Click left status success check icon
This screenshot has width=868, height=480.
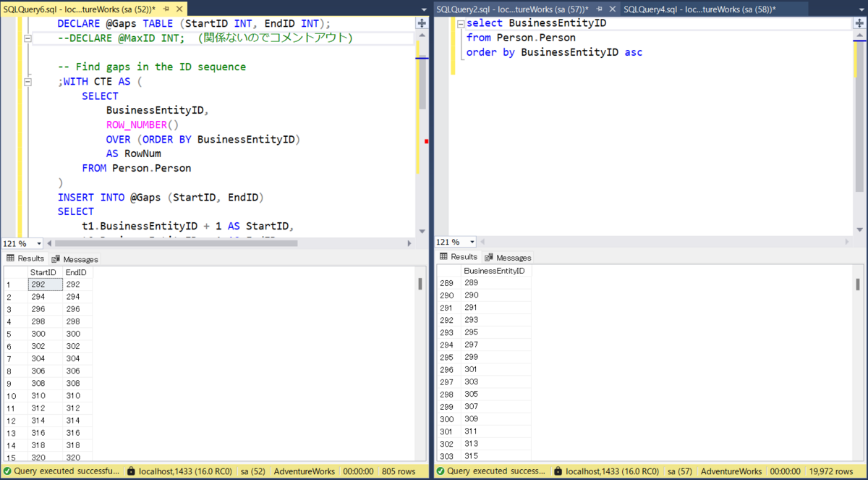[7, 471]
